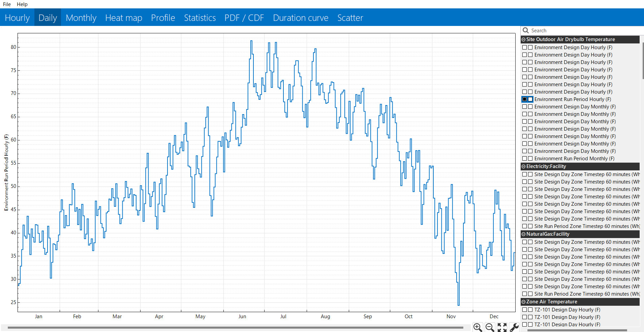Open the File menu
Viewport: 644px width, 332px height.
7,4
